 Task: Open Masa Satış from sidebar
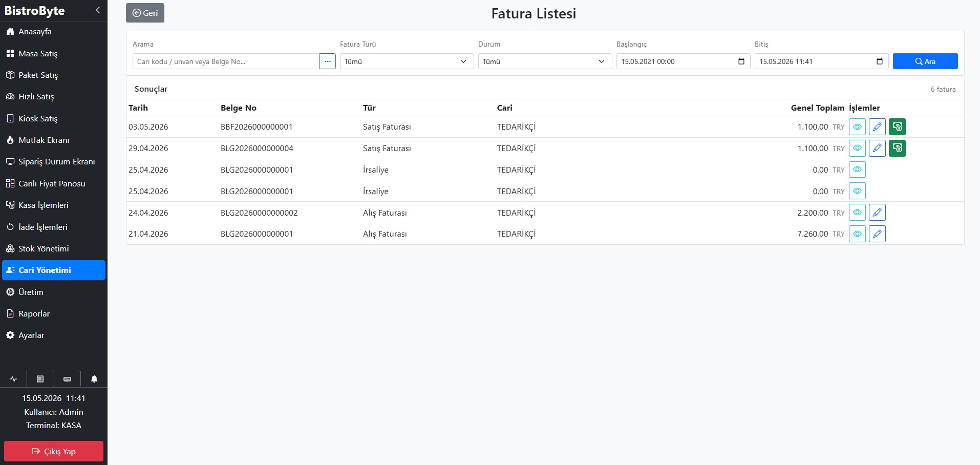coord(54,53)
